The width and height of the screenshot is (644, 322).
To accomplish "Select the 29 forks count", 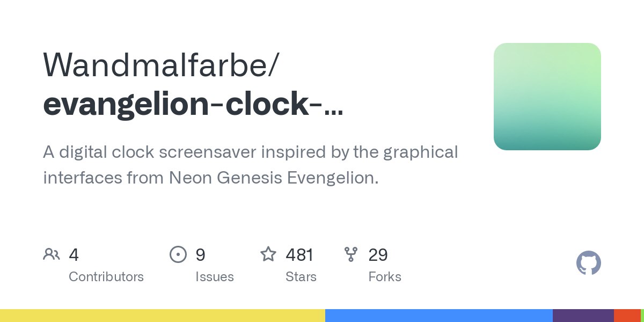I will click(378, 254).
